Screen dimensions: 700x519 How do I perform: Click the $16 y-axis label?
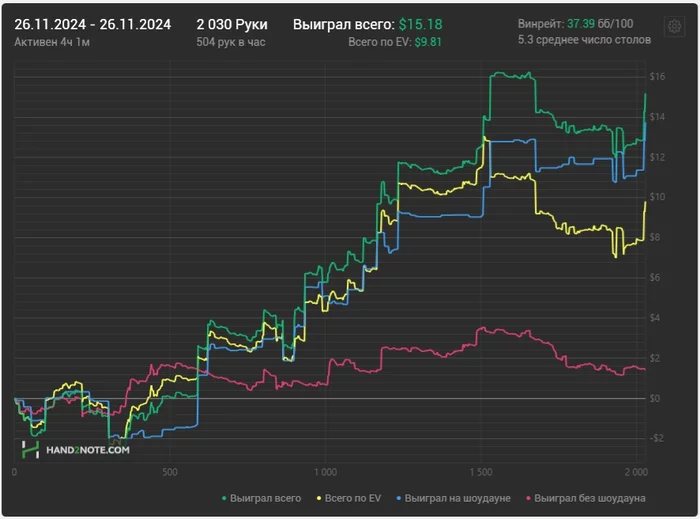coord(657,77)
